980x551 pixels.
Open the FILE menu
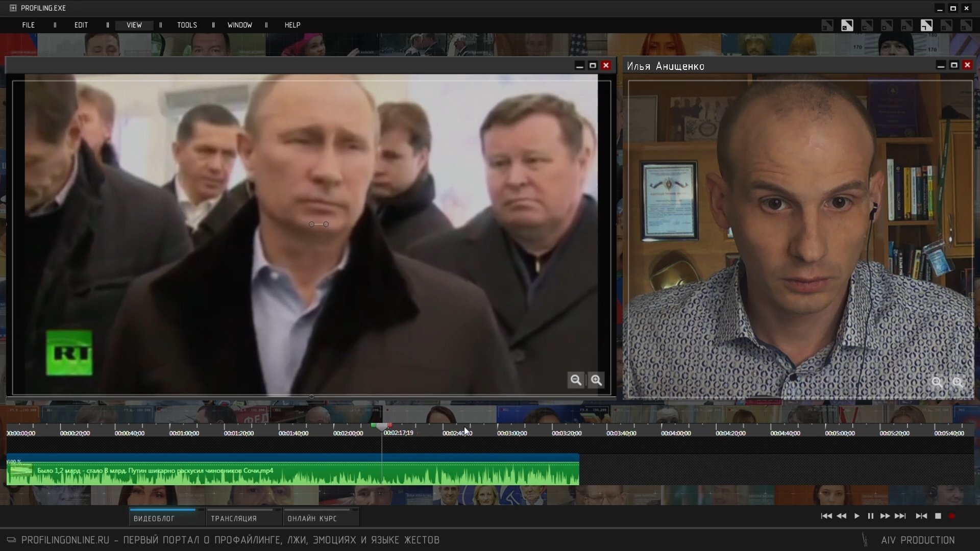pos(29,25)
